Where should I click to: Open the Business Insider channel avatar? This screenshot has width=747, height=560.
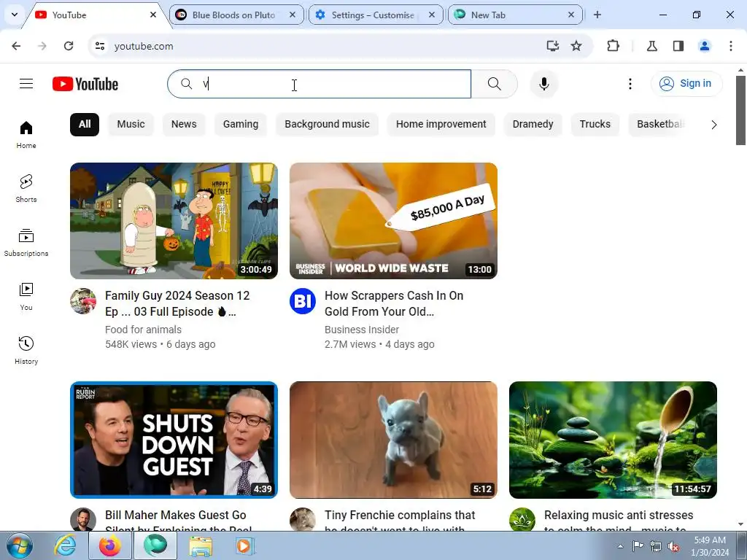tap(303, 301)
